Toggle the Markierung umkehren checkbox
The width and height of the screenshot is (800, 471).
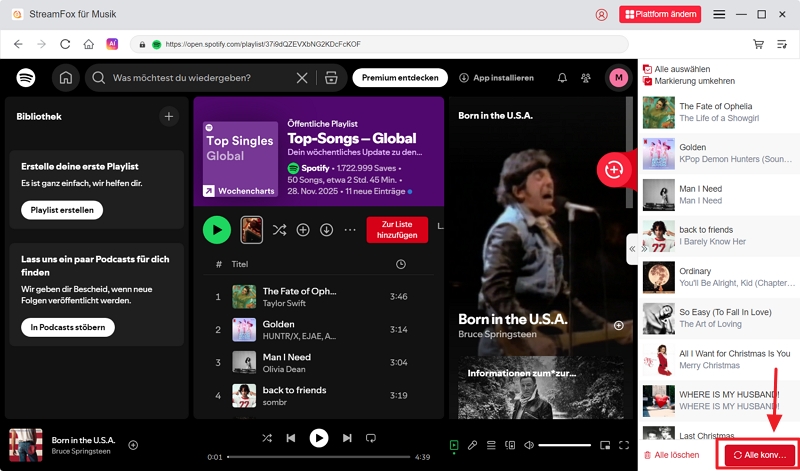(x=647, y=81)
